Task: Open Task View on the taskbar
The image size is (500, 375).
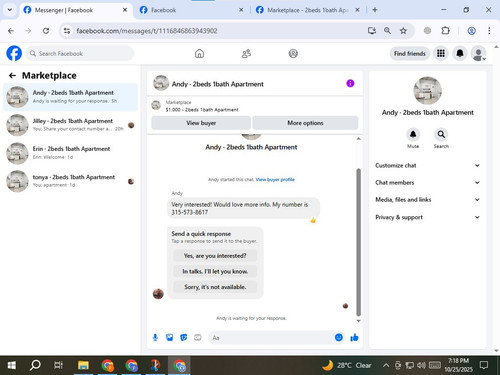Action: pyautogui.click(x=58, y=365)
